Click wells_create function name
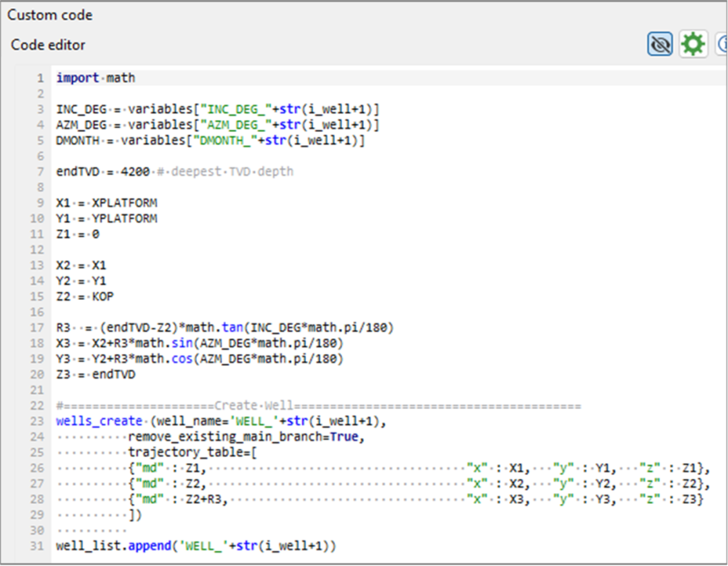The image size is (728, 566). [99, 422]
